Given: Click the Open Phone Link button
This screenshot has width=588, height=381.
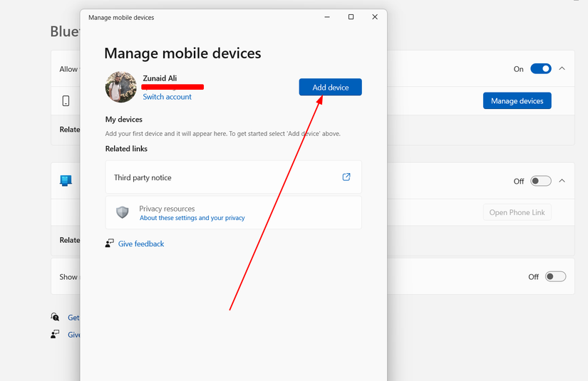Looking at the screenshot, I should click(x=517, y=212).
